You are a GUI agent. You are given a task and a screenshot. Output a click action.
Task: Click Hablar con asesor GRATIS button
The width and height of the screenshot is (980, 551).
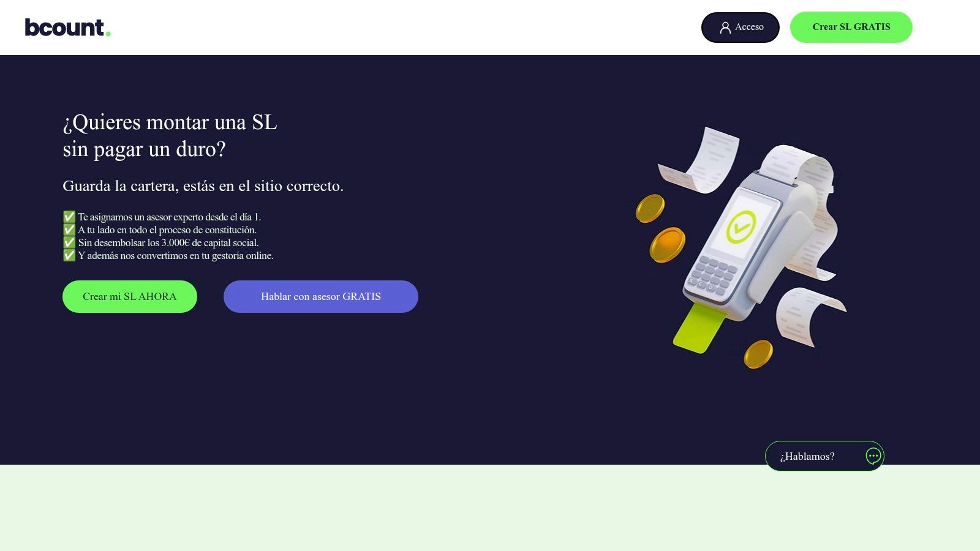(321, 296)
